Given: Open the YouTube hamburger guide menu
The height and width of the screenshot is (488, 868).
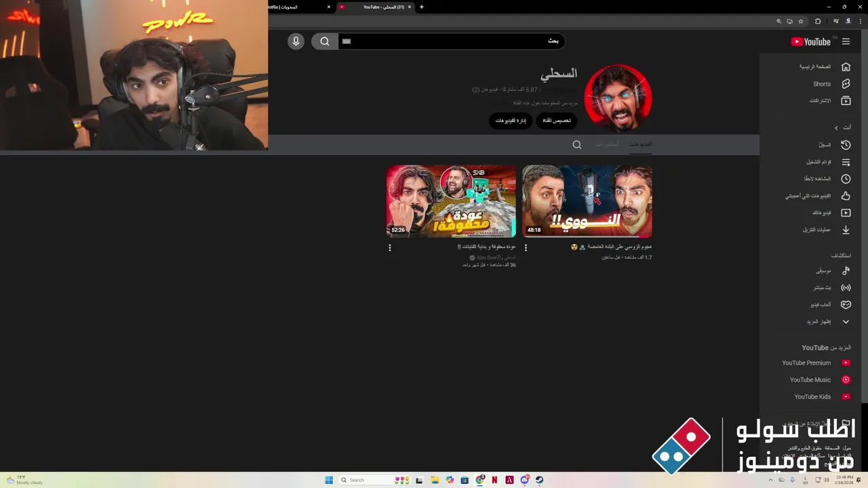Looking at the screenshot, I should 846,41.
